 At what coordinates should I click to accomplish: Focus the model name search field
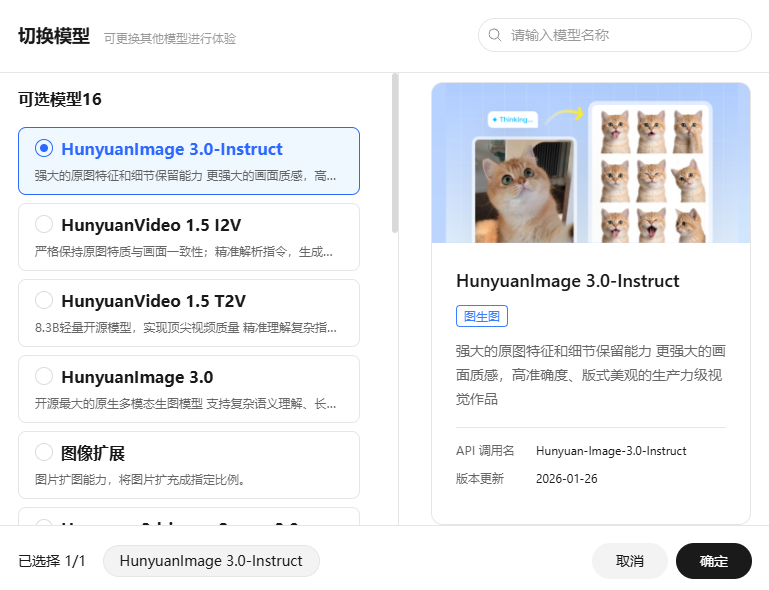coord(620,35)
